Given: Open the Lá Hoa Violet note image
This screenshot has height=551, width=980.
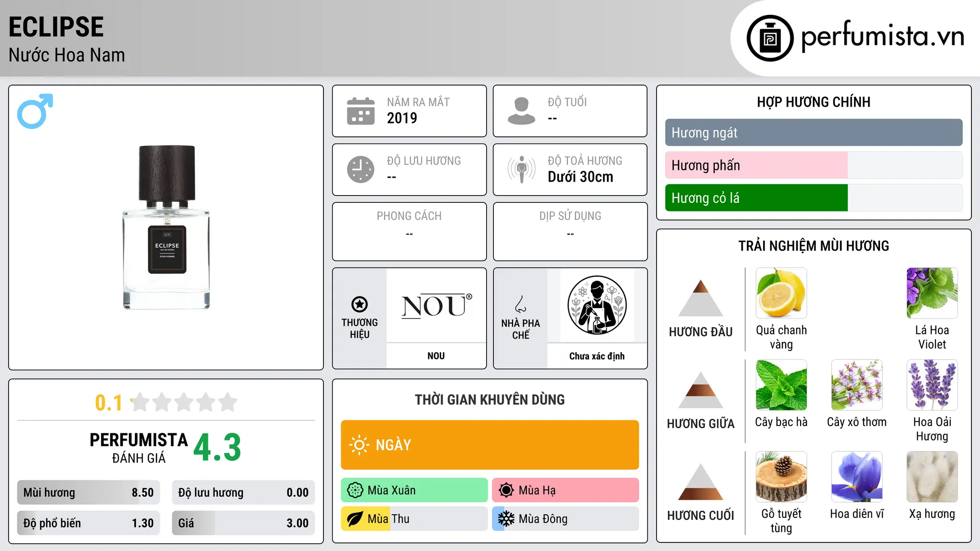Looking at the screenshot, I should click(x=932, y=293).
